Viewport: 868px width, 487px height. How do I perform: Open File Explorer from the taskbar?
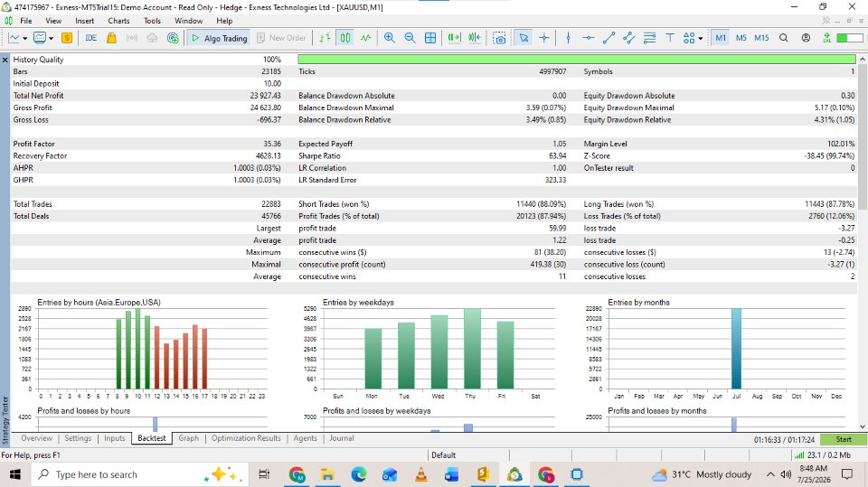point(327,474)
